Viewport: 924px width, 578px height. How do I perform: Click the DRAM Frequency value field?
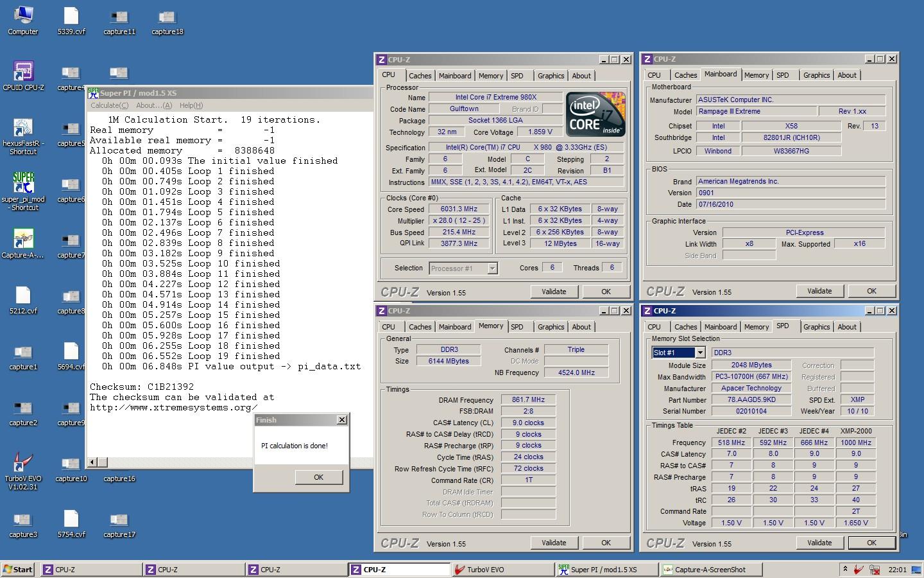(528, 399)
